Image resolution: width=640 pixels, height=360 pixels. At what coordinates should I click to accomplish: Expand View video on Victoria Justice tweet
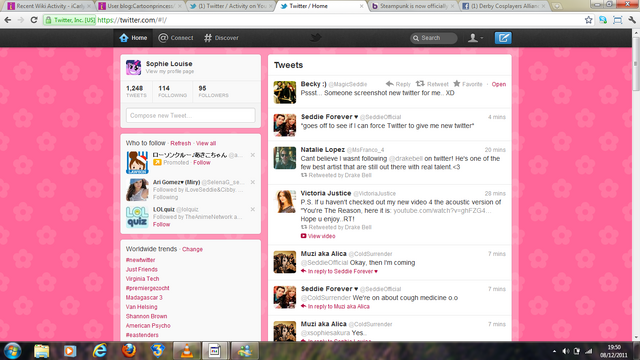tap(318, 236)
